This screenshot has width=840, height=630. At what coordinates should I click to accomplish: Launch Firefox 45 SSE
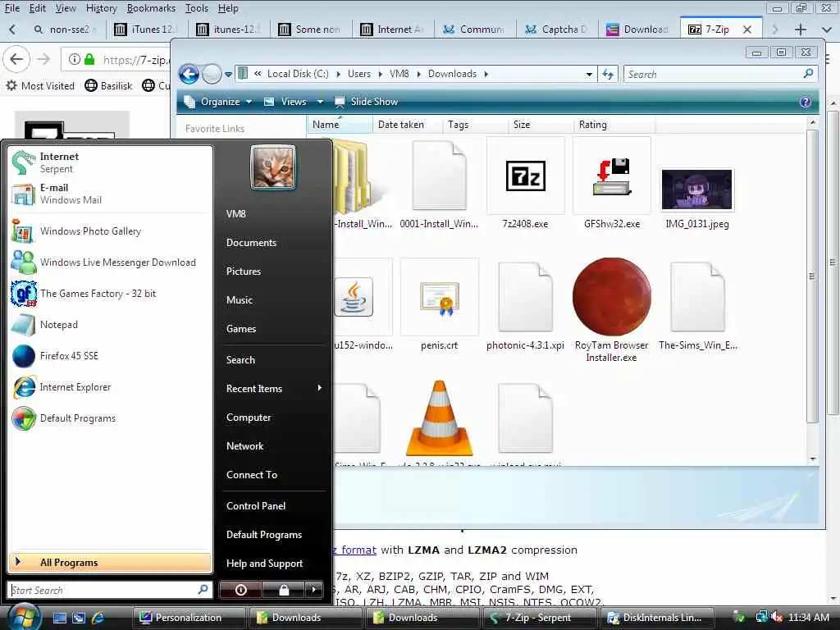click(x=110, y=356)
